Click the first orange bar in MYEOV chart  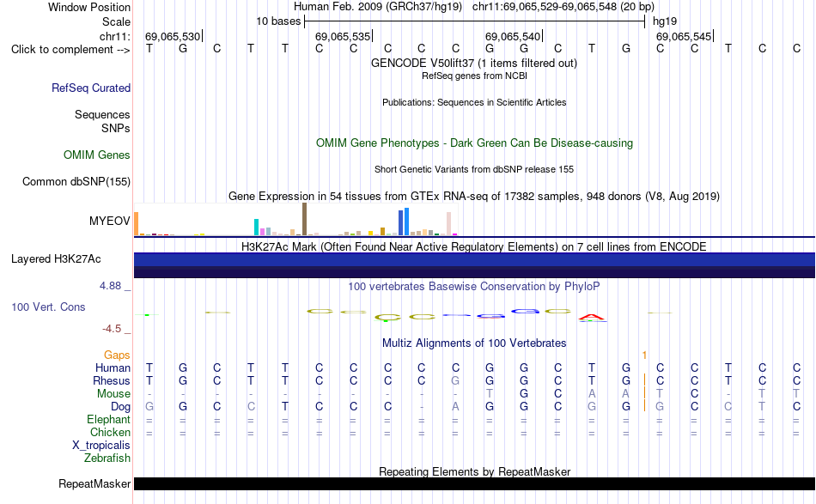(x=137, y=223)
